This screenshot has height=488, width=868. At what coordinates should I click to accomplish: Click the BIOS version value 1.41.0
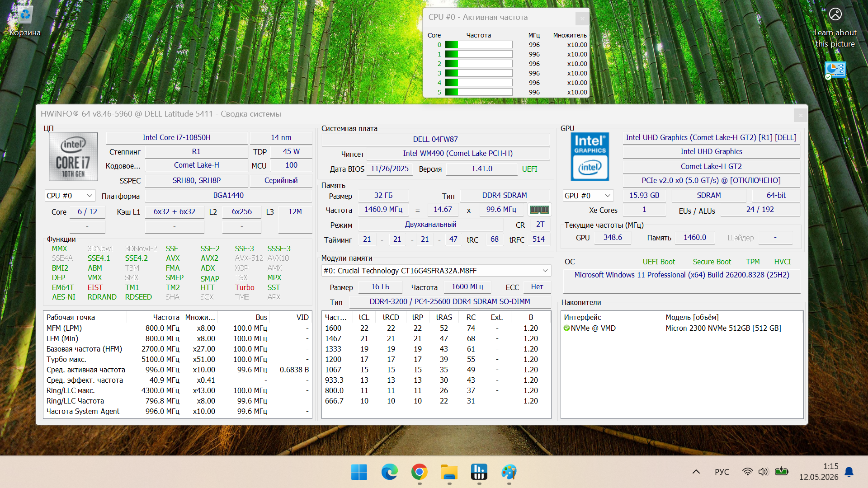(482, 169)
